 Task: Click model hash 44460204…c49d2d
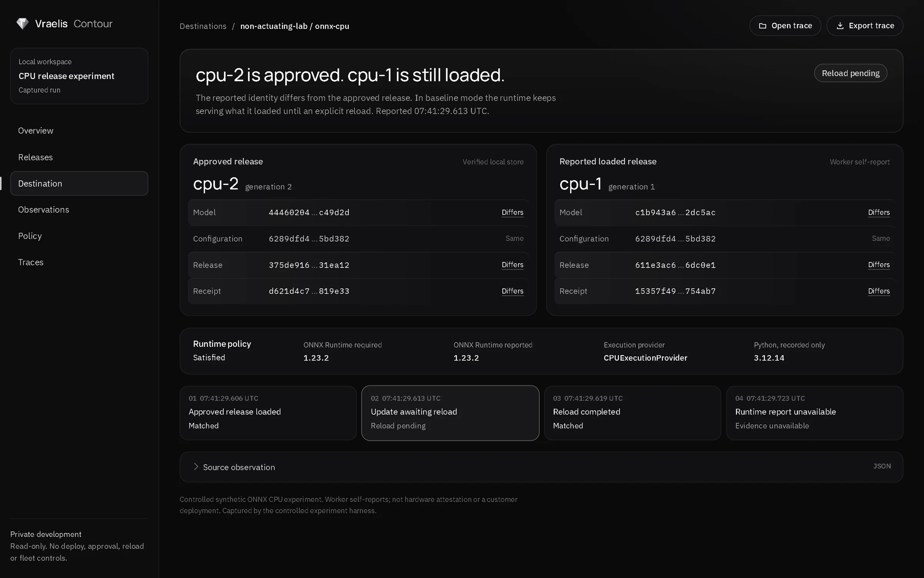coord(309,212)
